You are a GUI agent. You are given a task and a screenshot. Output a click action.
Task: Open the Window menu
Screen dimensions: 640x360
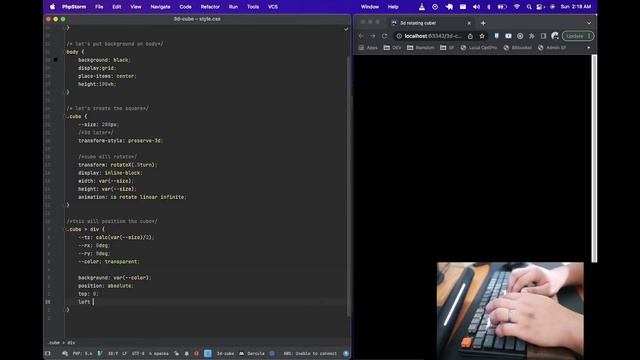370,7
